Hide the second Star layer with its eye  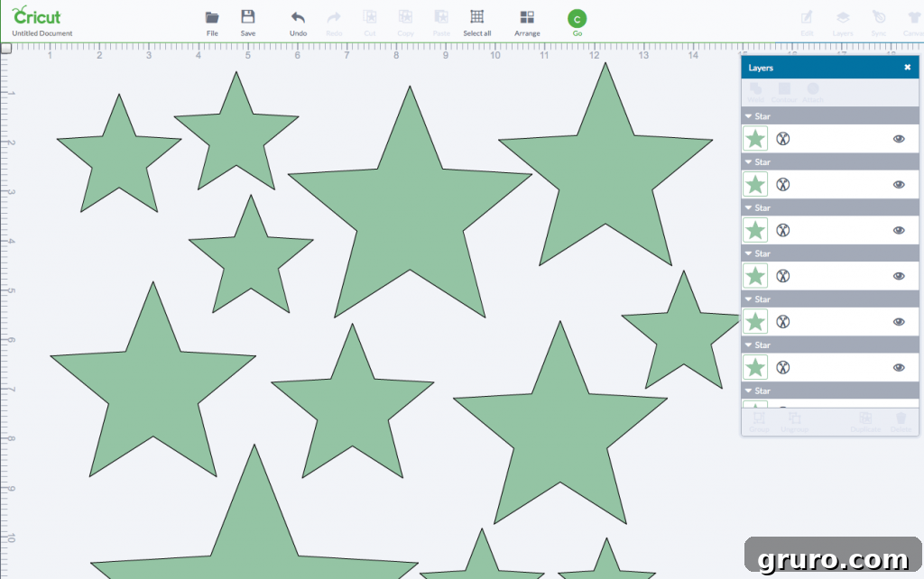(899, 185)
